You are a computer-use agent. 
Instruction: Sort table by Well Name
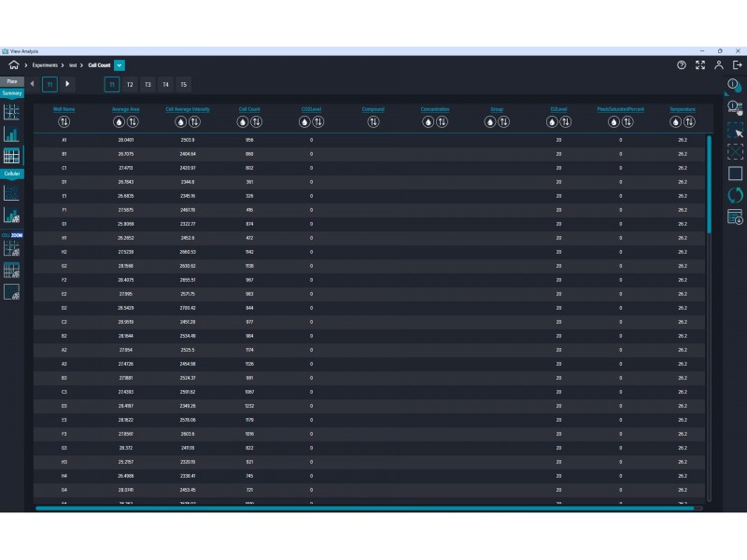63,122
